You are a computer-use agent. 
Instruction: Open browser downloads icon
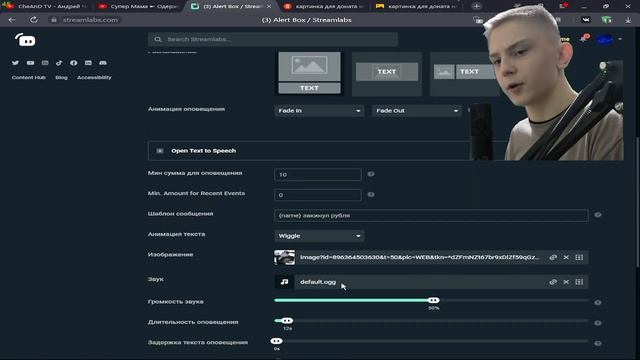[628, 20]
